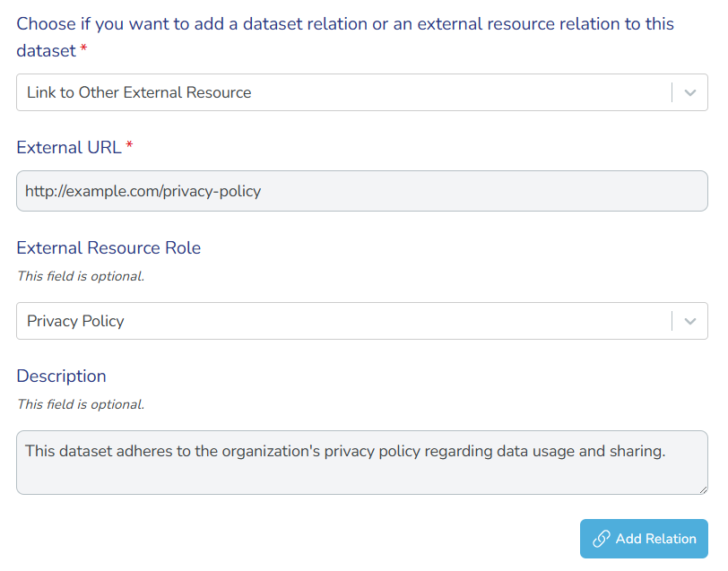Select the 'Link to Other External Resource' combo box
Viewport: 728px width, 571px height.
[x=341, y=92]
